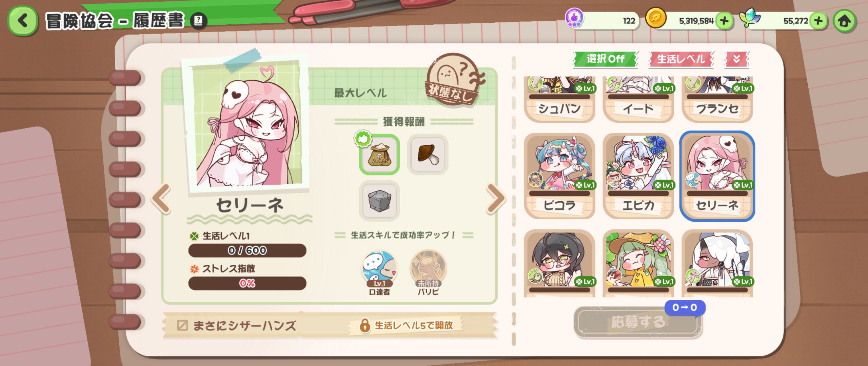Viewport: 868px width, 366px height.
Task: Select the エピカ character card
Action: coord(638,176)
